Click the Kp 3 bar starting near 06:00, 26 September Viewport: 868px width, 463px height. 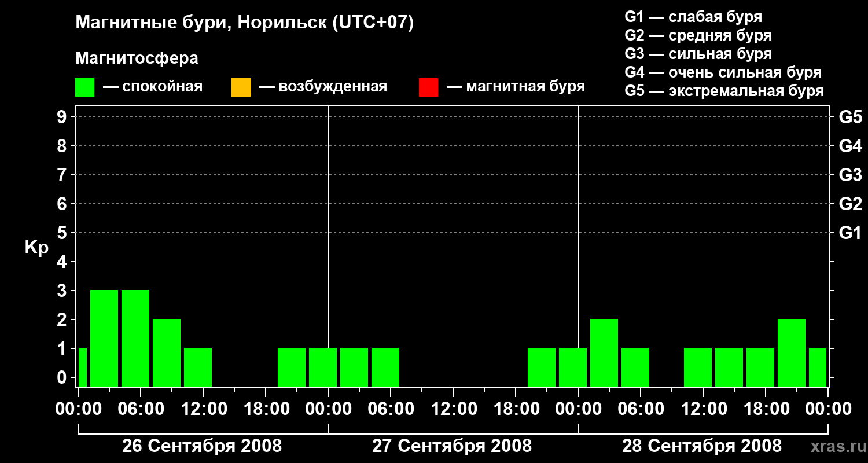pos(135,338)
